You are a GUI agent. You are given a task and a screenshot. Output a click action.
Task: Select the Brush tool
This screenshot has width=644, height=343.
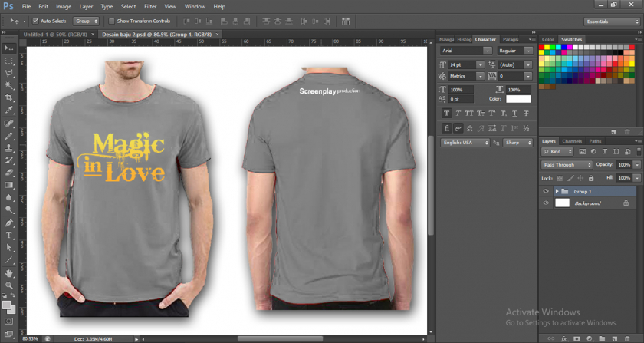[8, 136]
